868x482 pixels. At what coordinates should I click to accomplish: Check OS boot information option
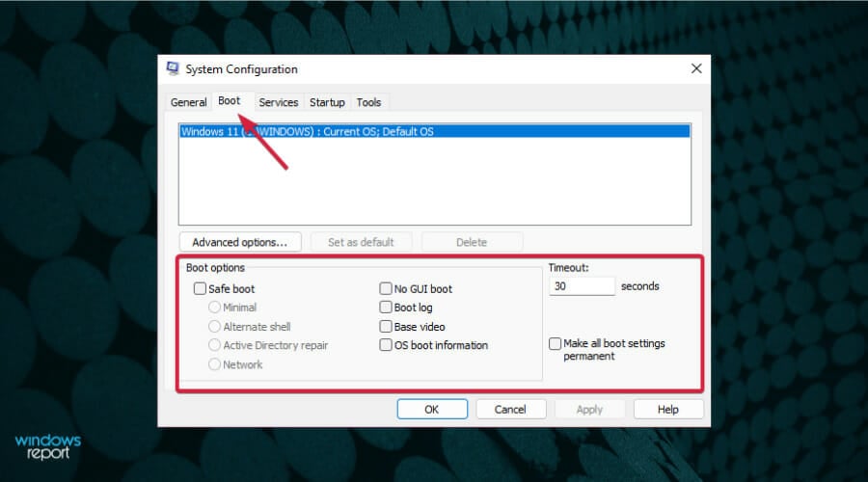click(x=386, y=345)
